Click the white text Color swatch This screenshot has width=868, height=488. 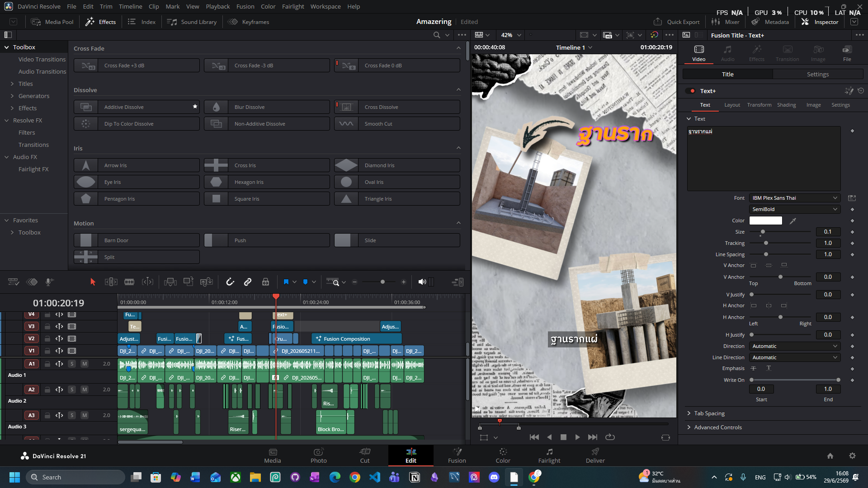[x=766, y=221]
